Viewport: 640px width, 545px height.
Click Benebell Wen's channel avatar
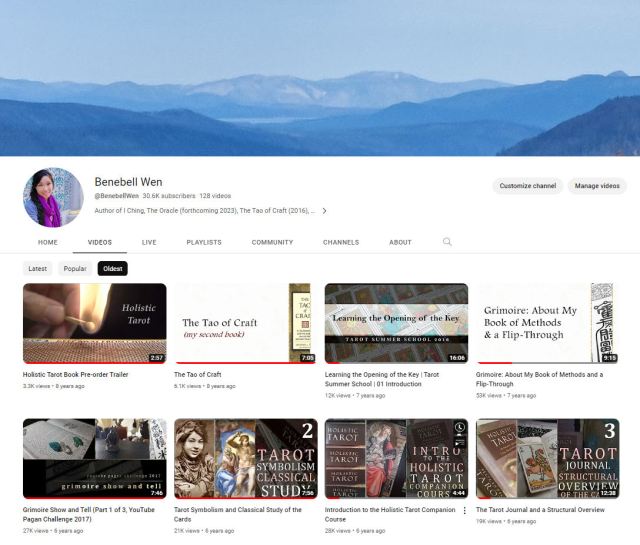point(53,197)
